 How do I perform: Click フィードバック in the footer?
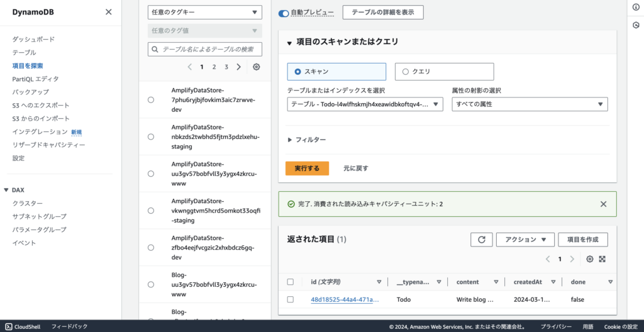(69, 327)
